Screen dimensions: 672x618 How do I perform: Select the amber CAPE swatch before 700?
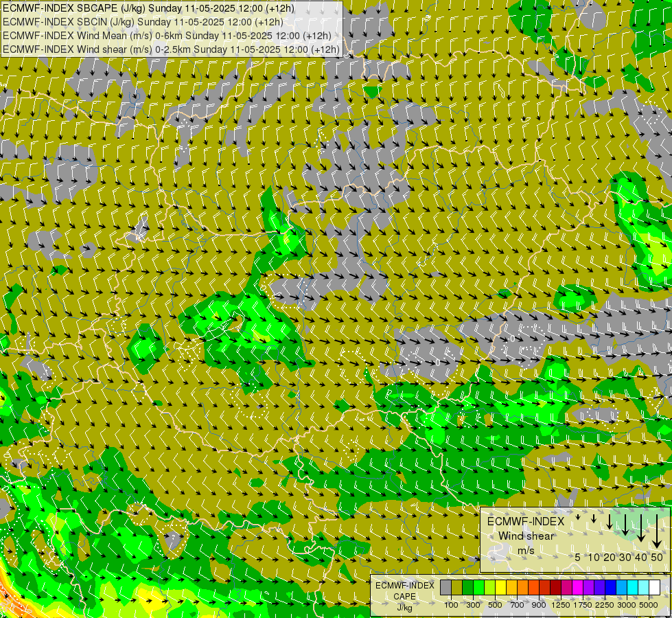point(511,587)
